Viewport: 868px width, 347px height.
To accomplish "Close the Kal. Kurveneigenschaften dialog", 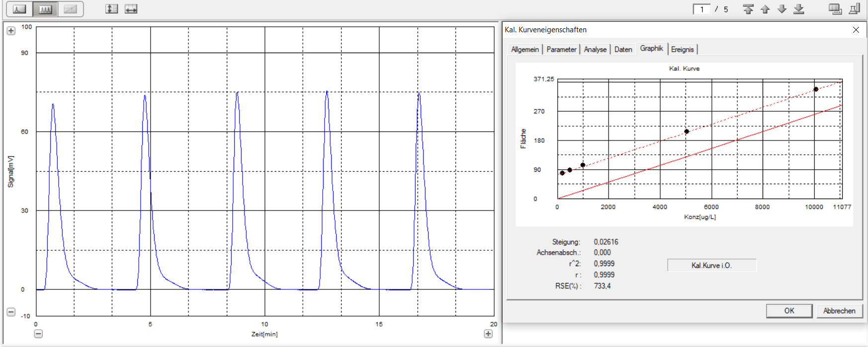I will point(856,30).
